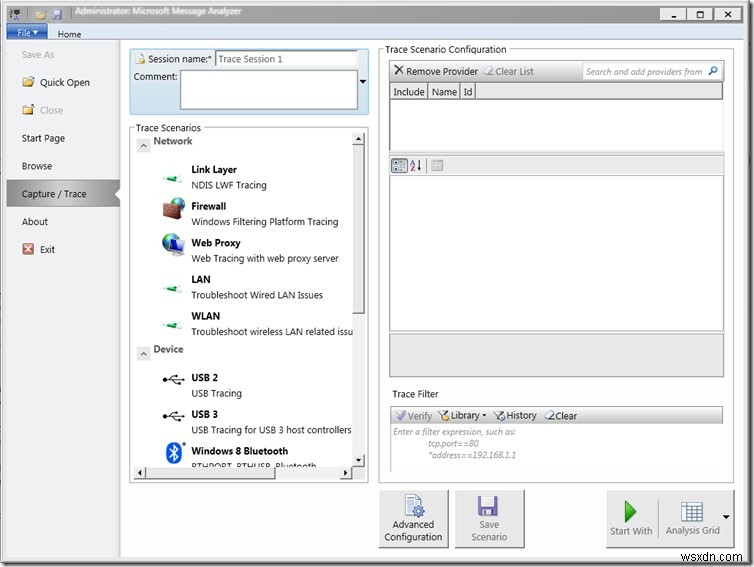The width and height of the screenshot is (754, 567).
Task: Click the Message Analyzer app icon
Action: coord(15,14)
